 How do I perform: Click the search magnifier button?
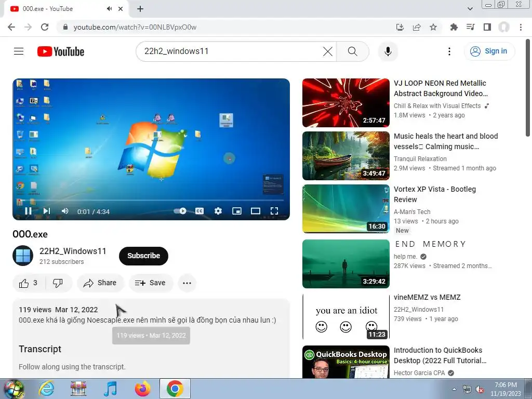tap(353, 51)
